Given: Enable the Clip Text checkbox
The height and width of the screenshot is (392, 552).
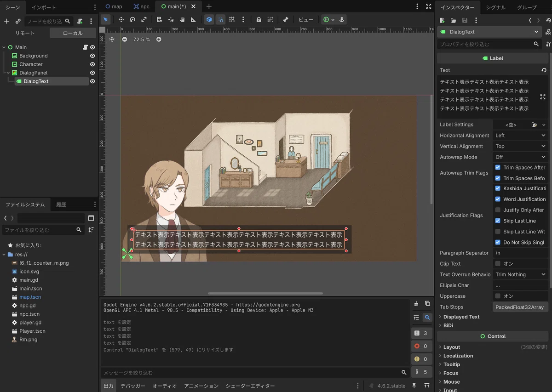Looking at the screenshot, I should point(497,264).
